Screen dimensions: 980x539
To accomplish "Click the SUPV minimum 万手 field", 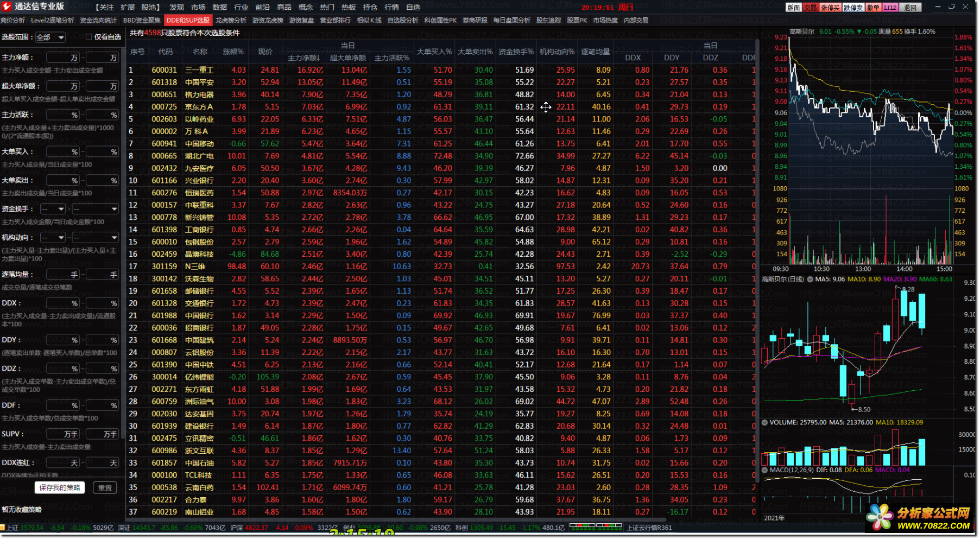I will point(63,434).
